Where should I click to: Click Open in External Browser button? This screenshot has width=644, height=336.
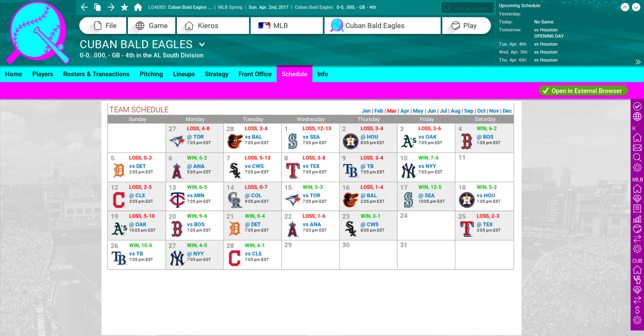tap(583, 91)
